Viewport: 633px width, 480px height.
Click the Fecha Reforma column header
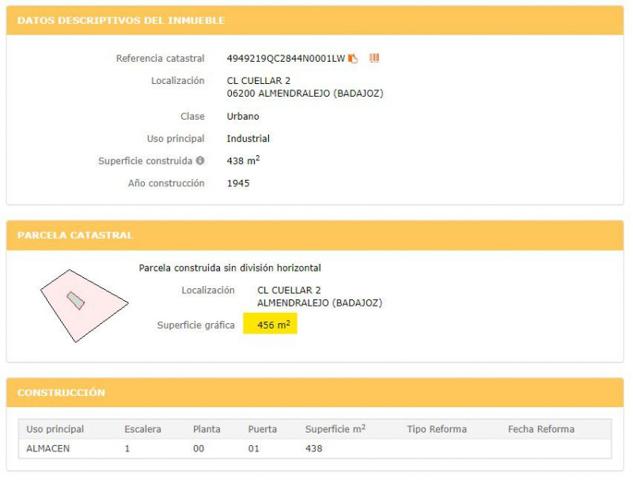pos(541,429)
